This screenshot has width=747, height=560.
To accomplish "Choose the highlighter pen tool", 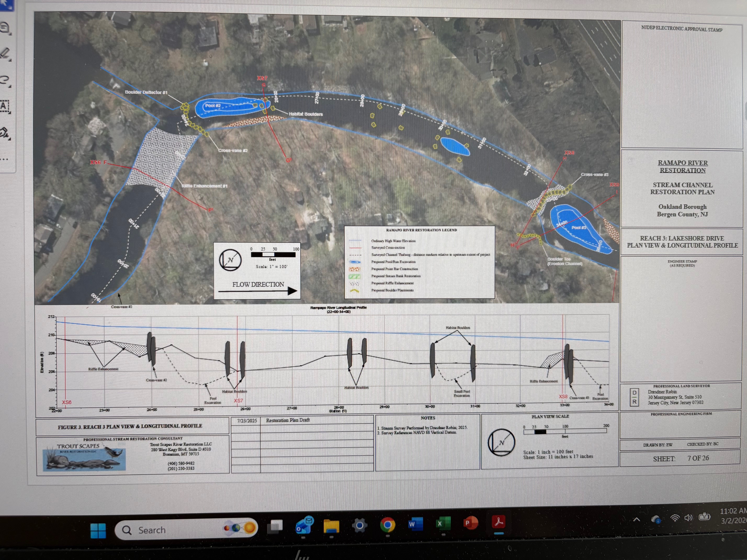I will point(5,53).
